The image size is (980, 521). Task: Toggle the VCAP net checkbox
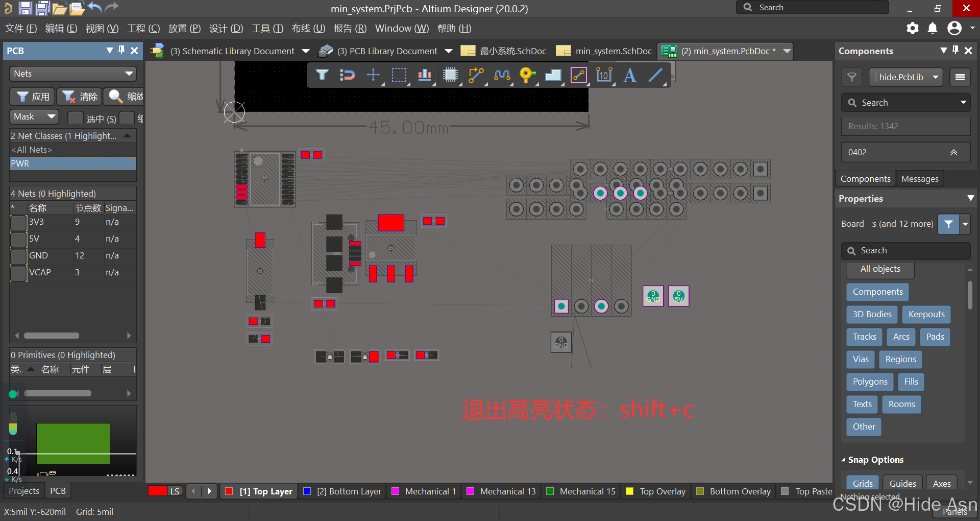pos(19,273)
